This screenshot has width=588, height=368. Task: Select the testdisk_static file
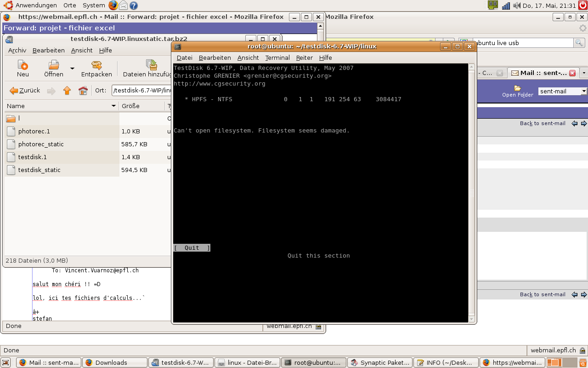click(x=62, y=170)
